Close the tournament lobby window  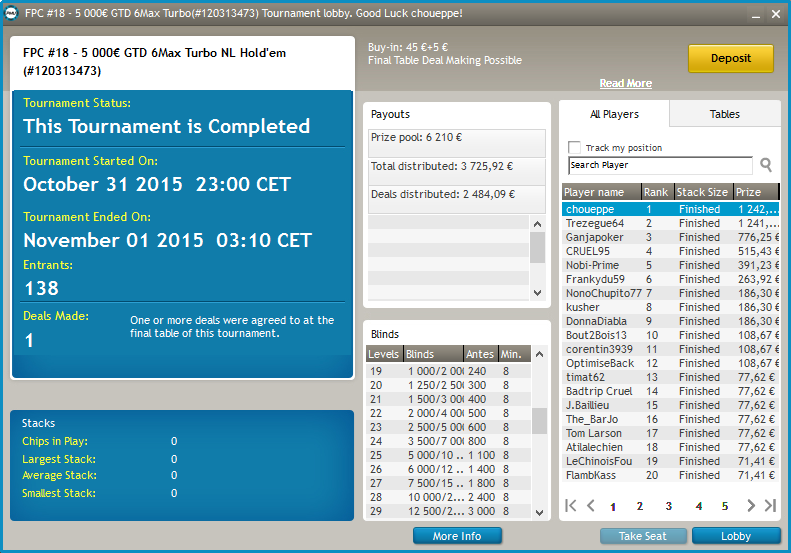[776, 14]
